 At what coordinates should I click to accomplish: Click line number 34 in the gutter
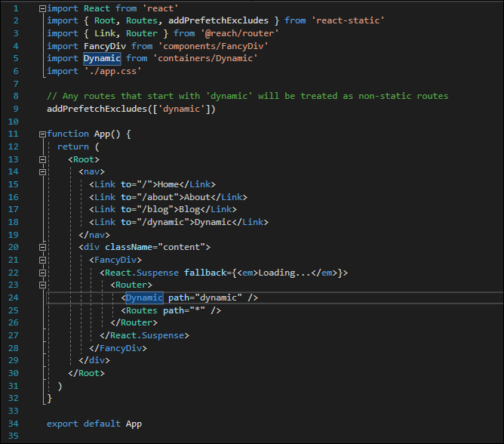click(13, 424)
